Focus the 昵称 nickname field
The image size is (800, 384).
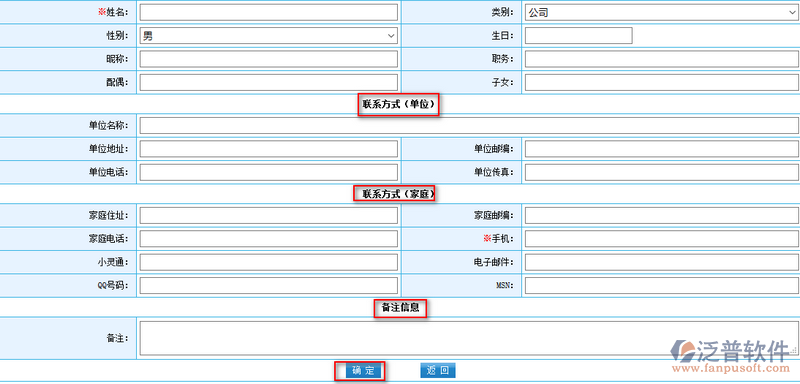point(268,59)
